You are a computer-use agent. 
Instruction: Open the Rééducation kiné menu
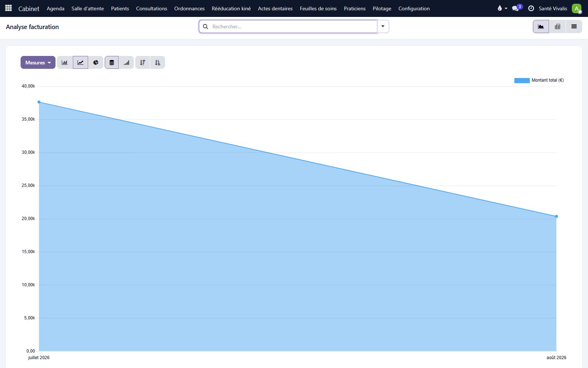[x=231, y=8]
